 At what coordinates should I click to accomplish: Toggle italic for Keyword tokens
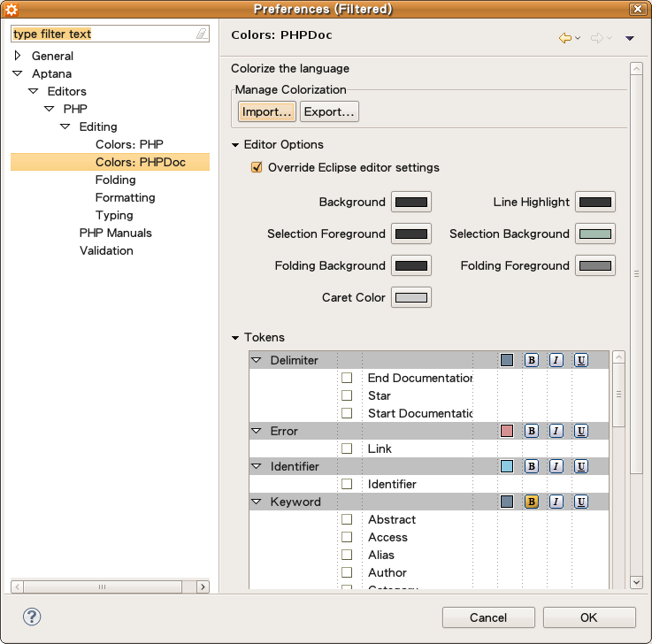pos(556,502)
